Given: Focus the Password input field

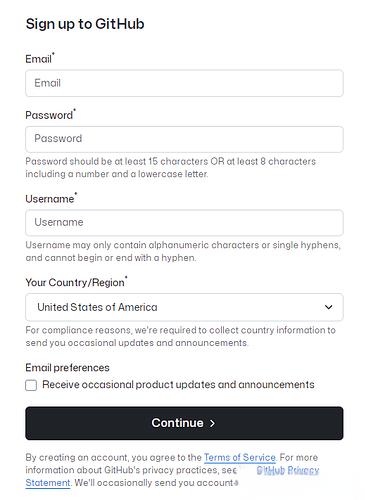Looking at the screenshot, I should [x=184, y=139].
